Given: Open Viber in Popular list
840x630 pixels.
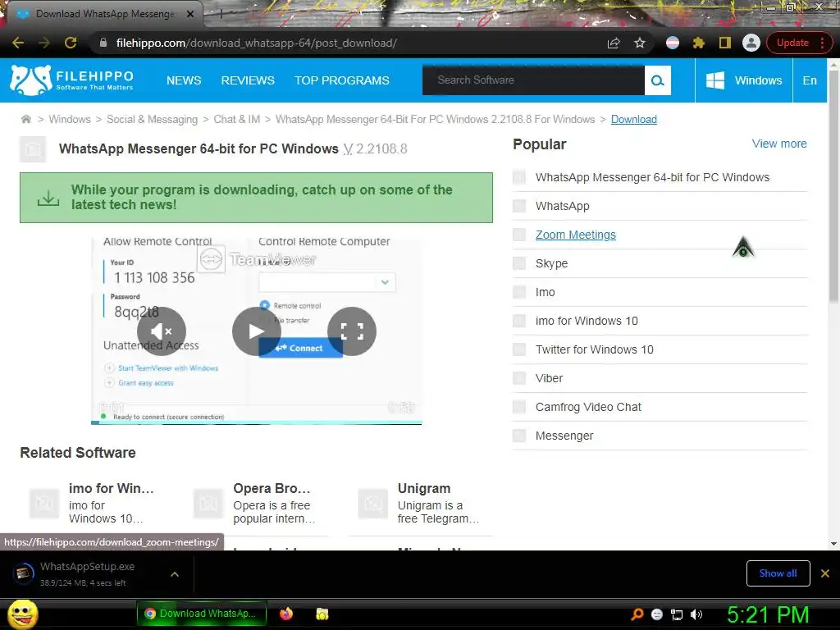Looking at the screenshot, I should coord(549,378).
